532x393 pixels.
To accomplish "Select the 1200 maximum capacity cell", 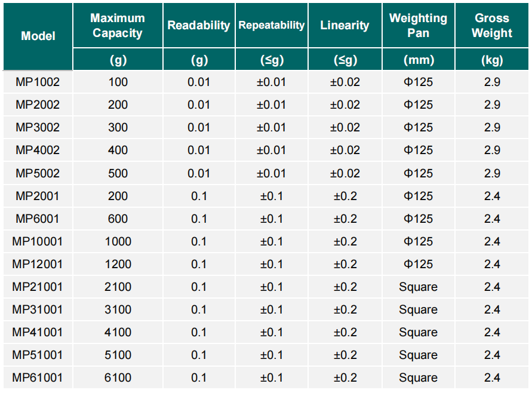I will point(118,264).
